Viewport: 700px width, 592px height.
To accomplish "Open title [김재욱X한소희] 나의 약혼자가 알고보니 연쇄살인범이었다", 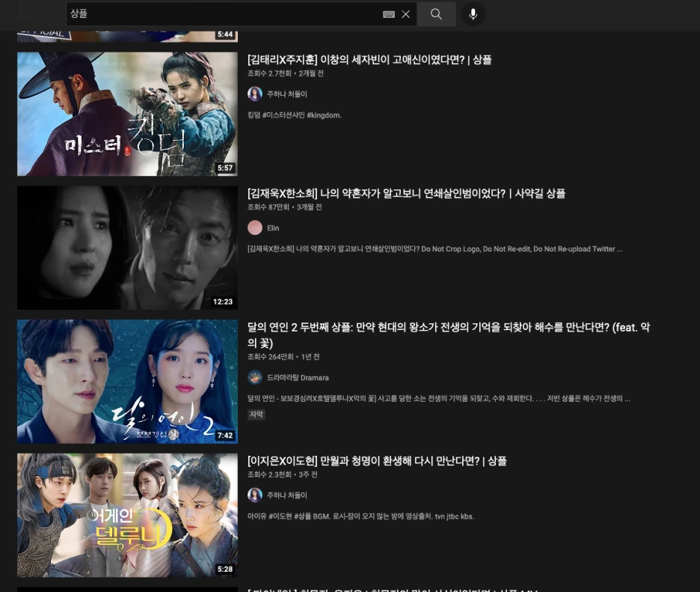I will 406,193.
